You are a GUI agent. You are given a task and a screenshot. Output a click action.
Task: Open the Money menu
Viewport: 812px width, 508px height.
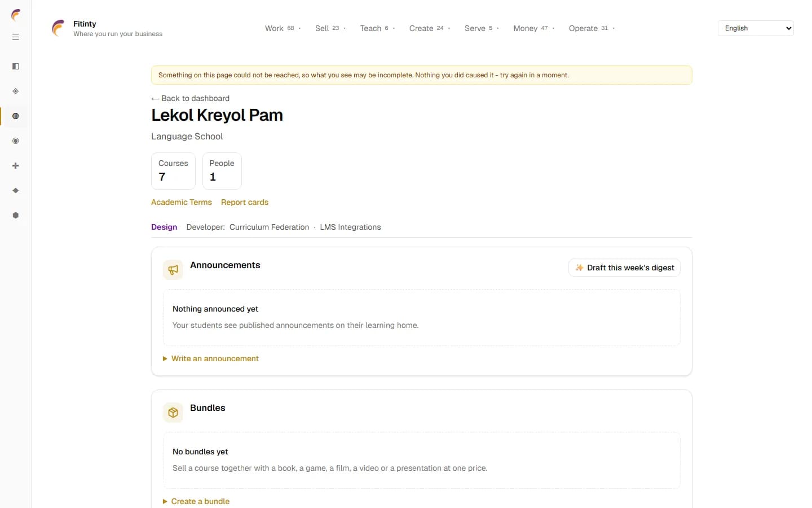tap(534, 28)
